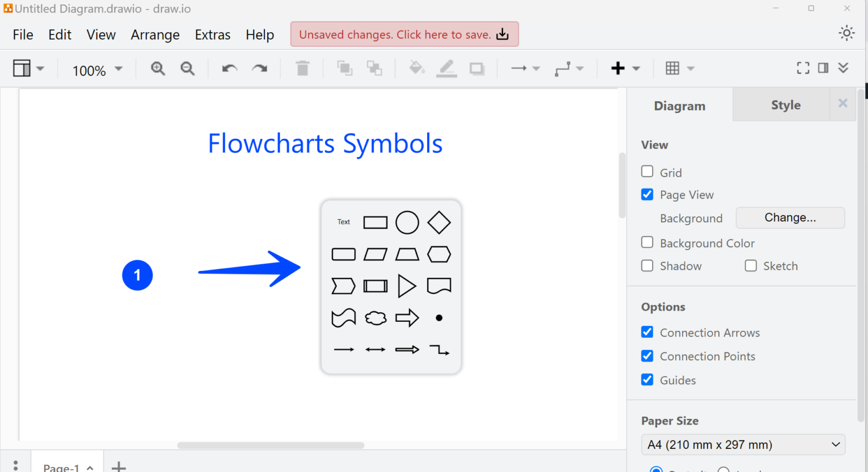Click the Zoom In magnifier icon

point(158,68)
